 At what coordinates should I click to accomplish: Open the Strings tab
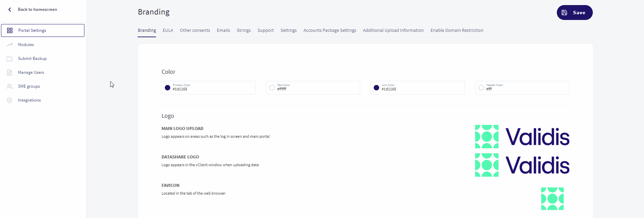click(x=244, y=30)
